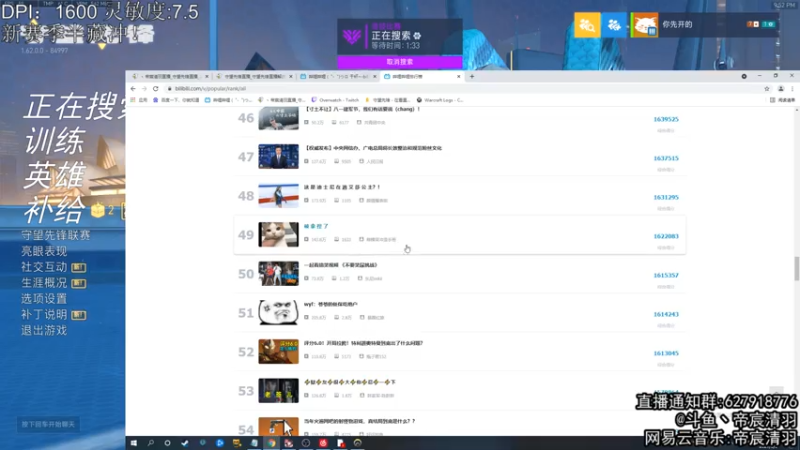Click the chat prompt button at bottom-left
The image size is (800, 450).
click(x=48, y=424)
